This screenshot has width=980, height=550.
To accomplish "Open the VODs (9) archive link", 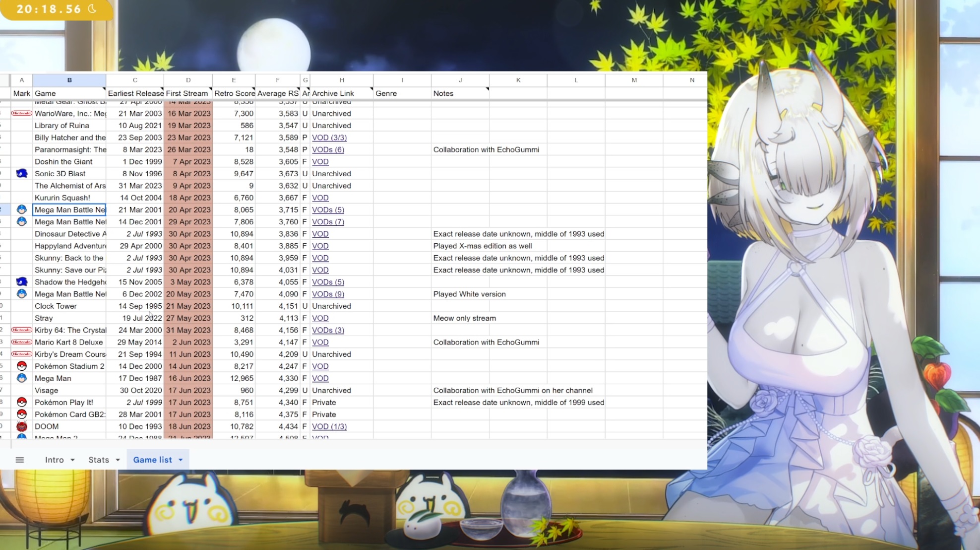I will (328, 294).
